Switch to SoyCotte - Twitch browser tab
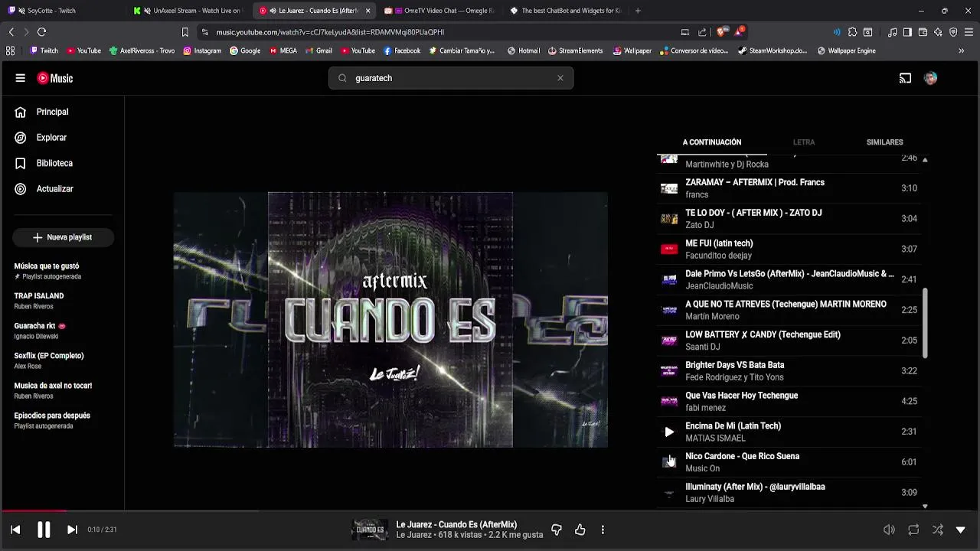 pos(63,11)
